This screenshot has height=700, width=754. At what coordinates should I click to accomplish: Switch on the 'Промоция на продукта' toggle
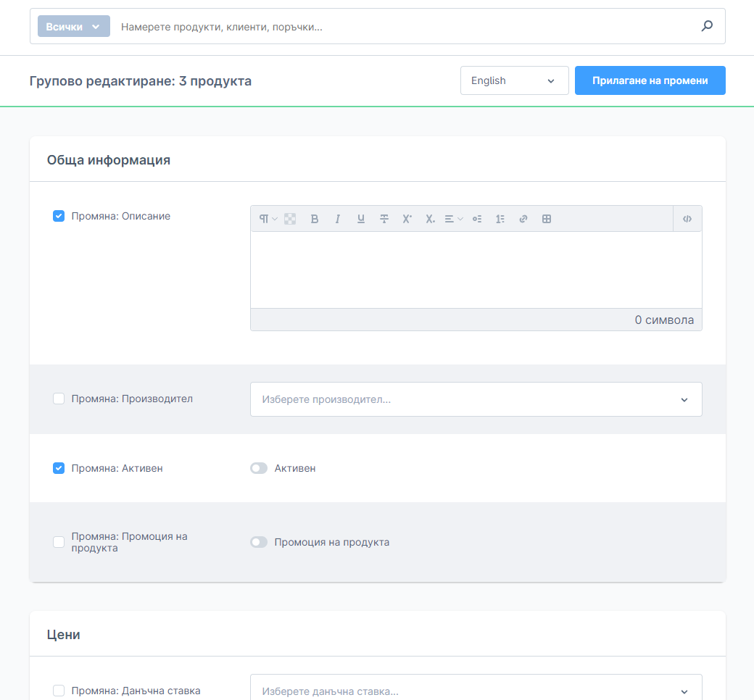click(x=259, y=542)
